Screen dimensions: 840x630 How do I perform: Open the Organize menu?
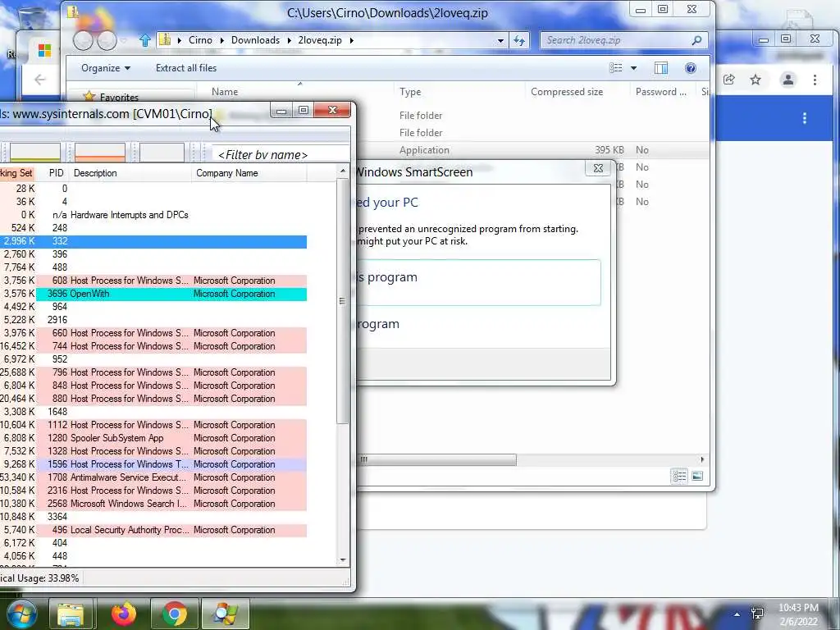pos(106,68)
